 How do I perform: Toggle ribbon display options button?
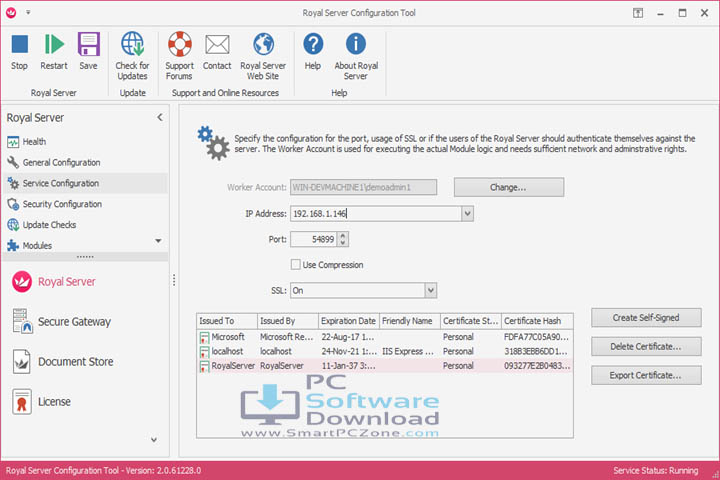pos(638,13)
